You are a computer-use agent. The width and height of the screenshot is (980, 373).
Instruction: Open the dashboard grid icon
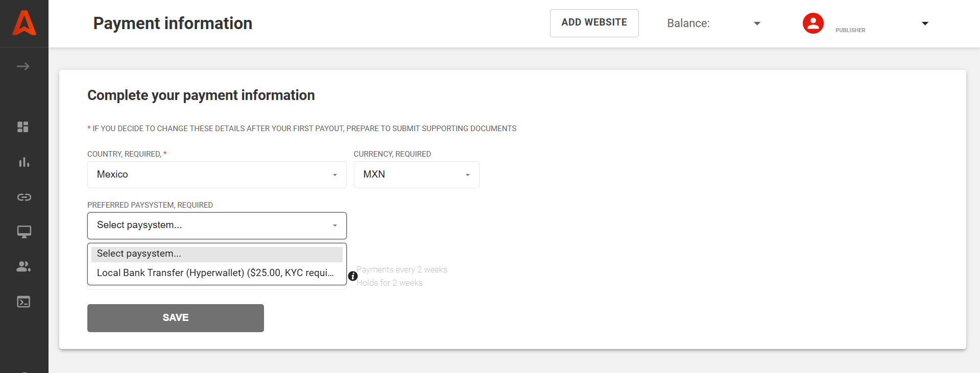point(23,127)
